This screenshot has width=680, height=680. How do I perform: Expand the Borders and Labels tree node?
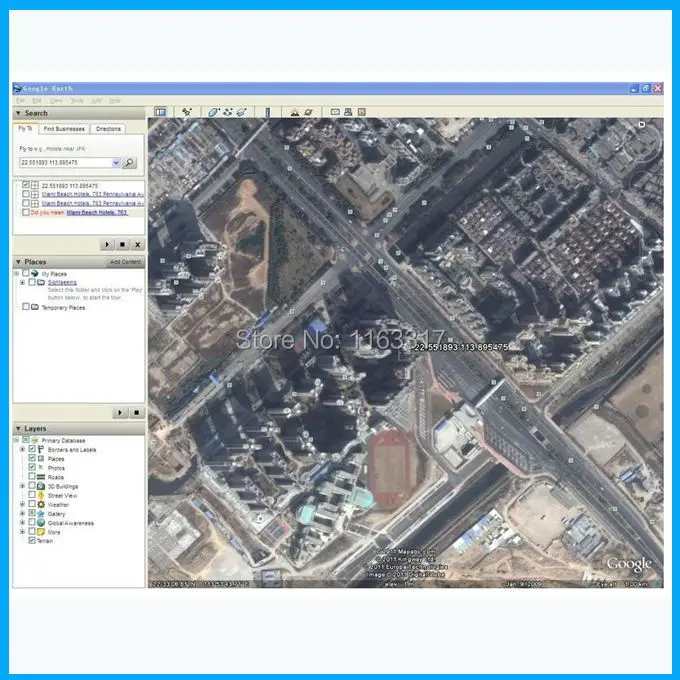point(23,449)
